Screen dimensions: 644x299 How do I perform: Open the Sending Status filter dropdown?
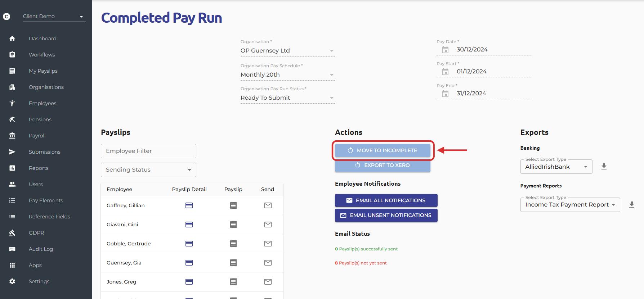tap(148, 170)
